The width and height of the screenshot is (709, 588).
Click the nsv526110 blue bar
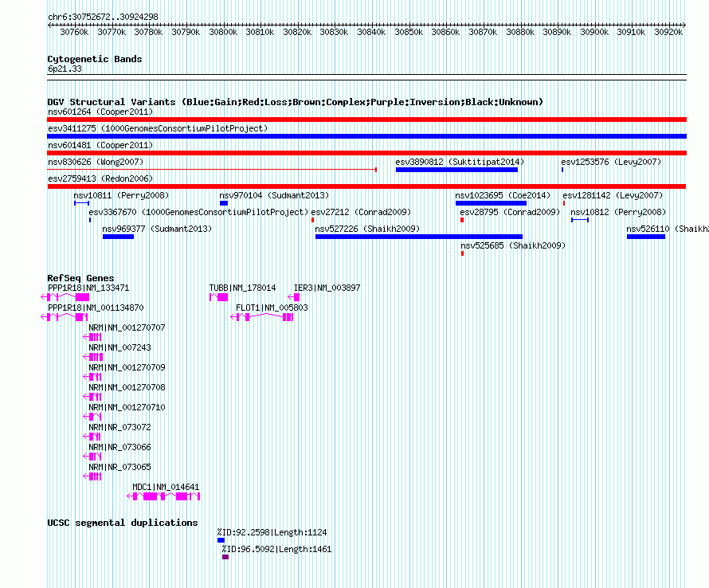(646, 237)
